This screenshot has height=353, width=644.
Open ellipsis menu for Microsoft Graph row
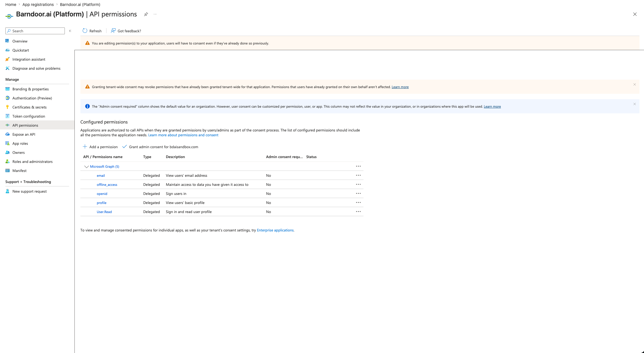click(358, 166)
